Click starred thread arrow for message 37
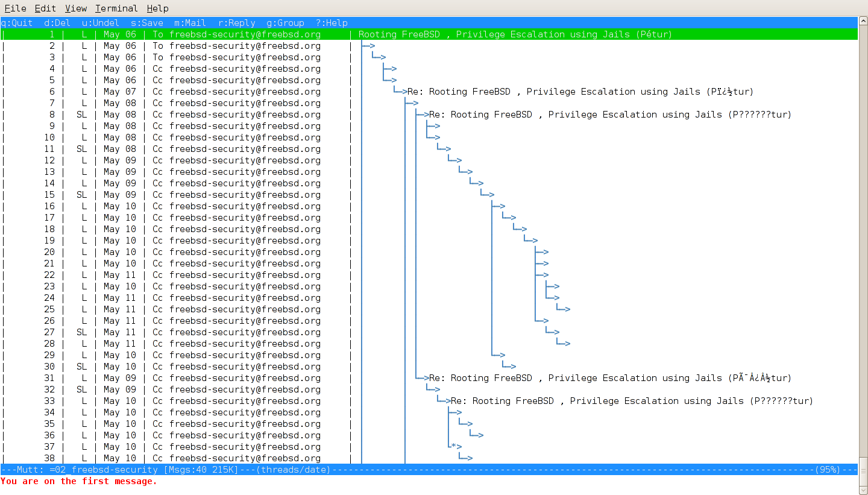Screen dimensions: 868x495 click(455, 447)
